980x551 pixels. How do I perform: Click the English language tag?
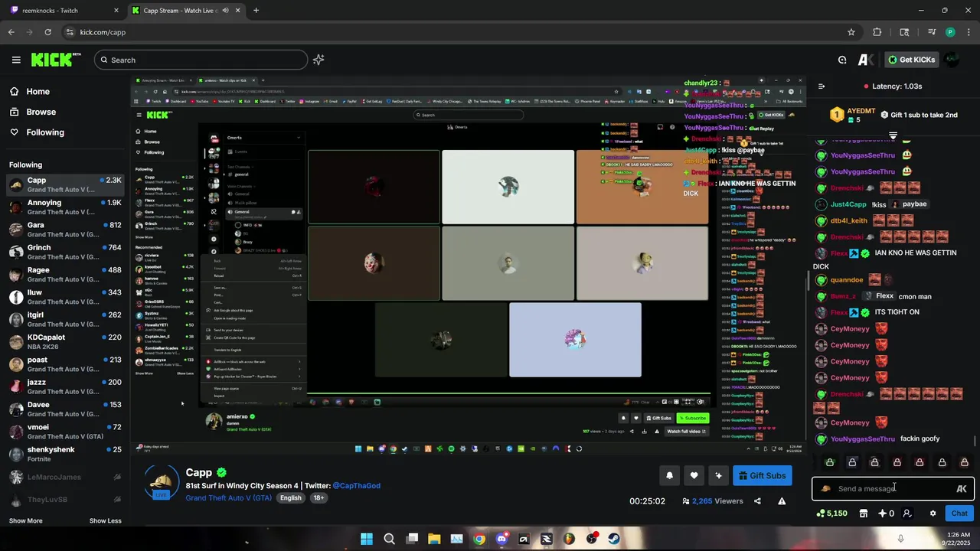point(291,498)
